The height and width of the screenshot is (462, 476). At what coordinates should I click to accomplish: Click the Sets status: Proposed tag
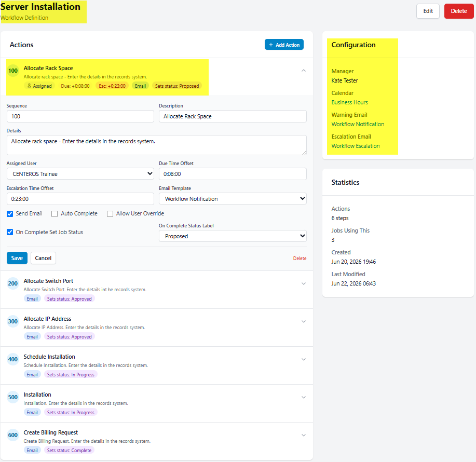pos(177,86)
